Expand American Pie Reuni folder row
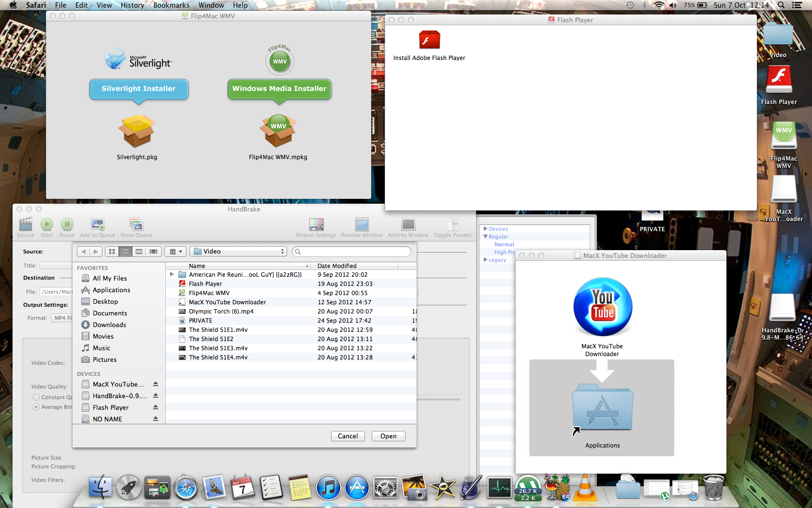This screenshot has height=508, width=812. click(172, 274)
